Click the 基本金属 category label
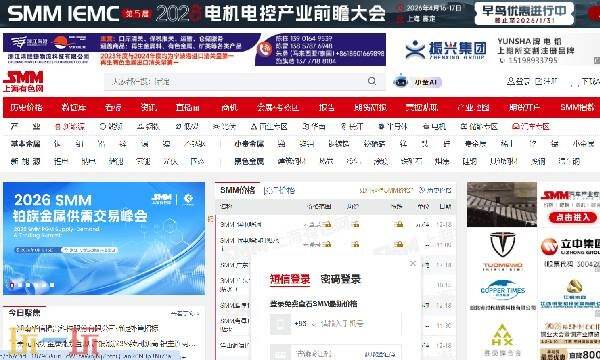This screenshot has width=600, height=360. point(26,144)
